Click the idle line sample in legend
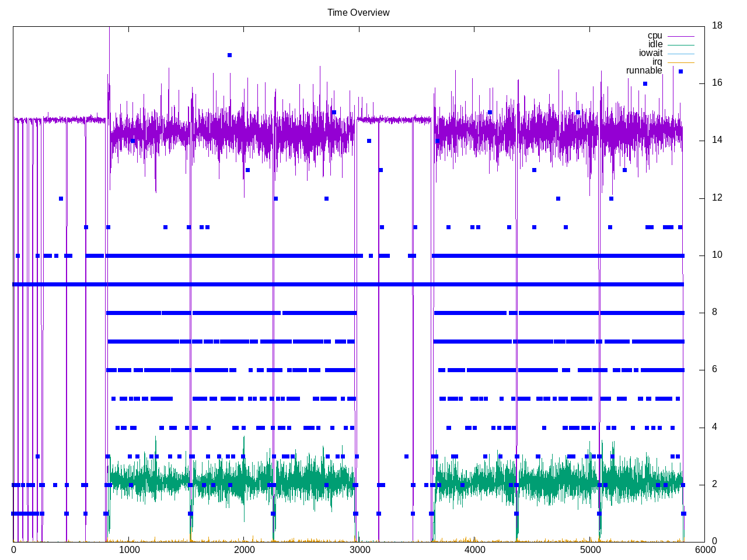The width and height of the screenshot is (747, 560). click(x=680, y=45)
